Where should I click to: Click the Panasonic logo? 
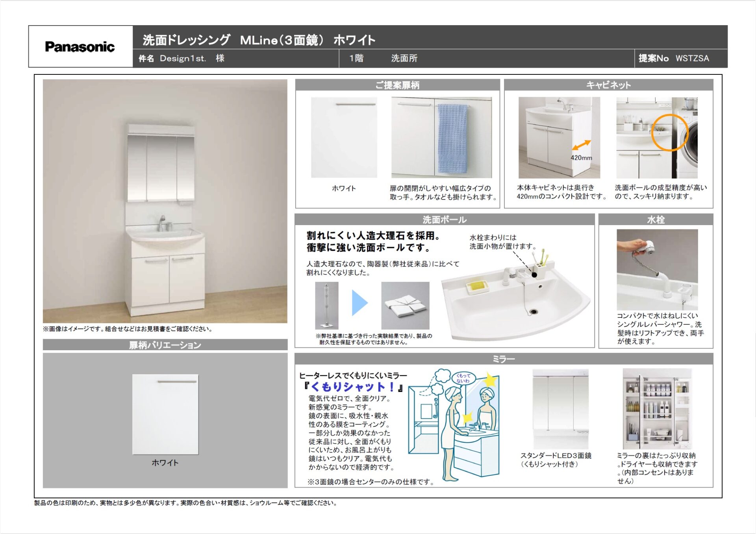[80, 47]
